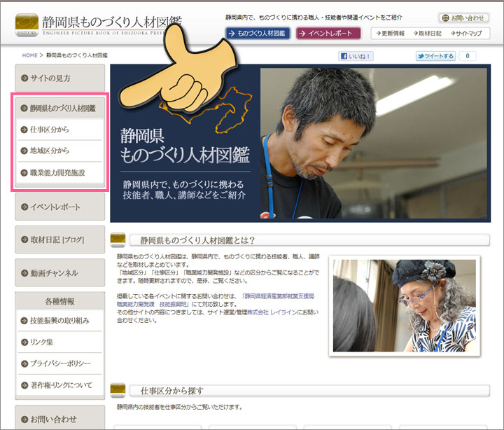Select 仕事区分から in sidebar
The height and width of the screenshot is (430, 504).
click(x=59, y=130)
